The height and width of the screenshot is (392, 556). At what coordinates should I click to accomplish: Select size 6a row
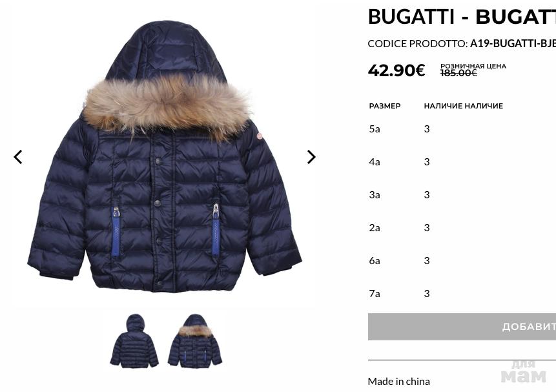click(462, 260)
